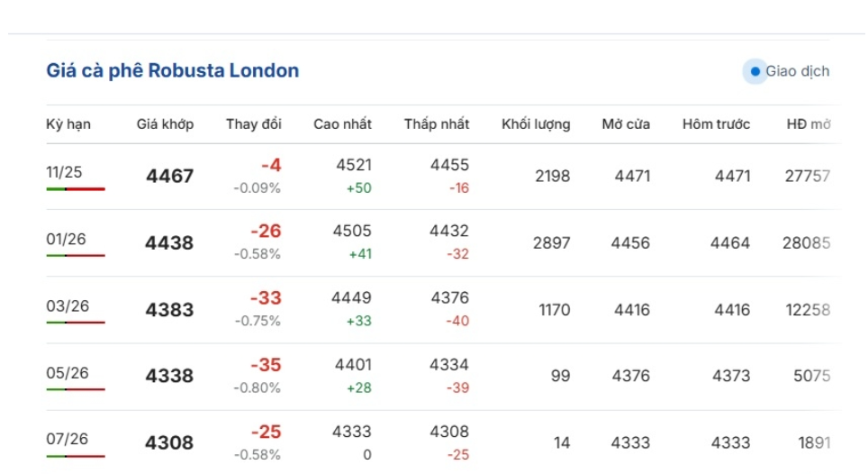Click the Giao dịch status label
Screen dimensions: 868x474
pos(797,71)
